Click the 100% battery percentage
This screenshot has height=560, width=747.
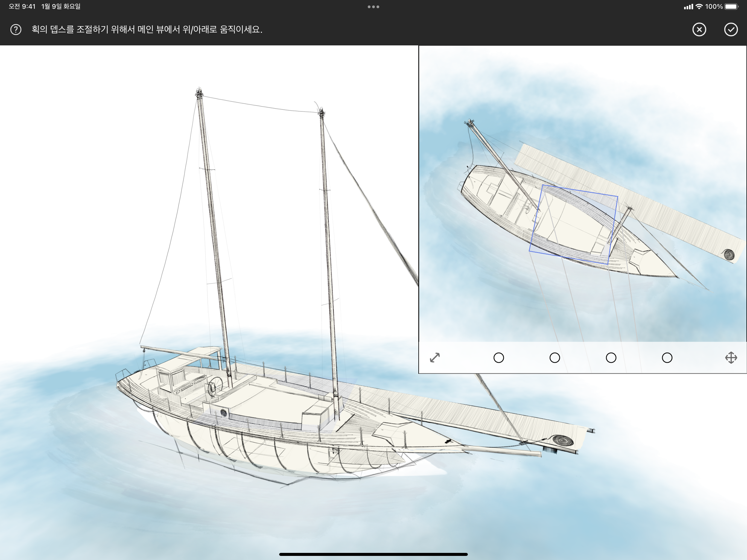(714, 6)
